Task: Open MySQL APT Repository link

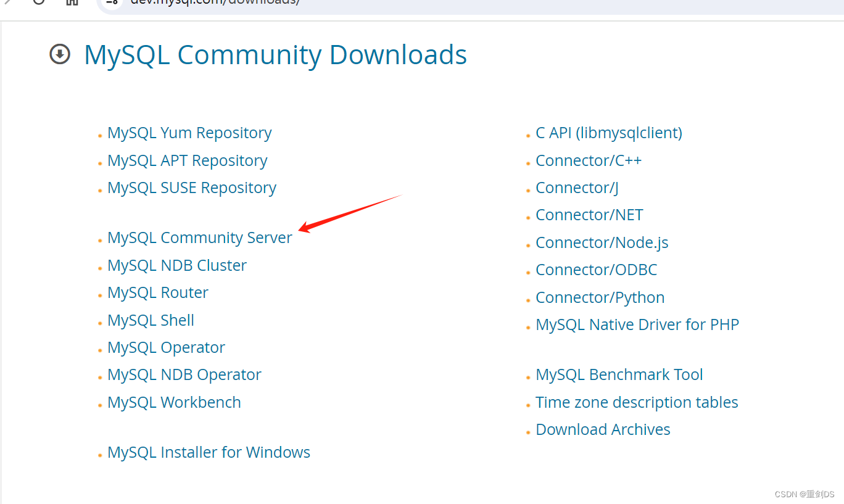Action: tap(188, 160)
